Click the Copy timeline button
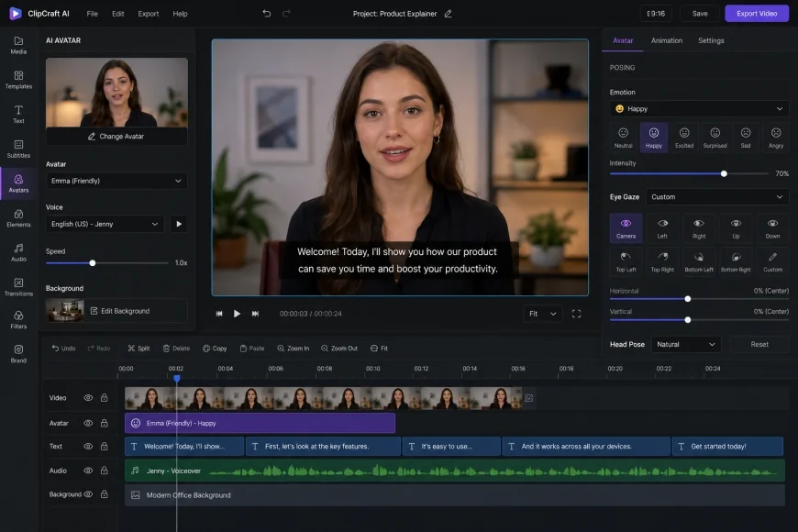The image size is (798, 532). coord(215,349)
